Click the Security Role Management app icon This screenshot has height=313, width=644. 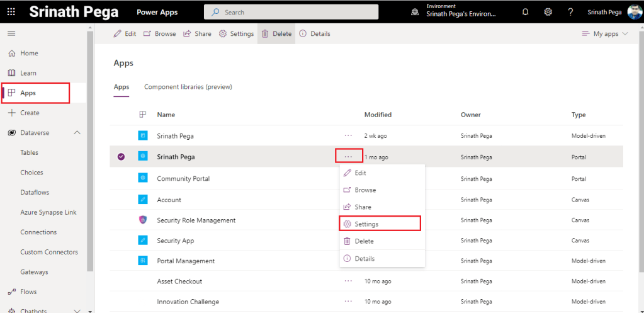tap(143, 220)
